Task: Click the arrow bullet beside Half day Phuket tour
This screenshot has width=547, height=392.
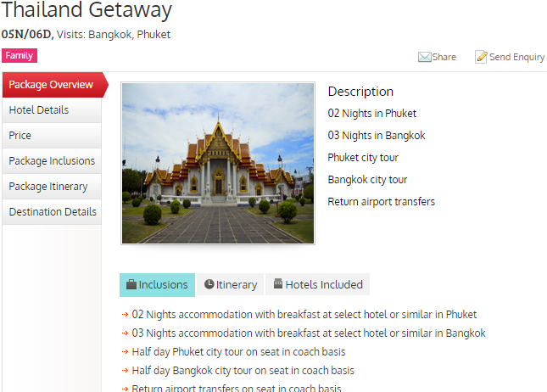Action: 125,352
